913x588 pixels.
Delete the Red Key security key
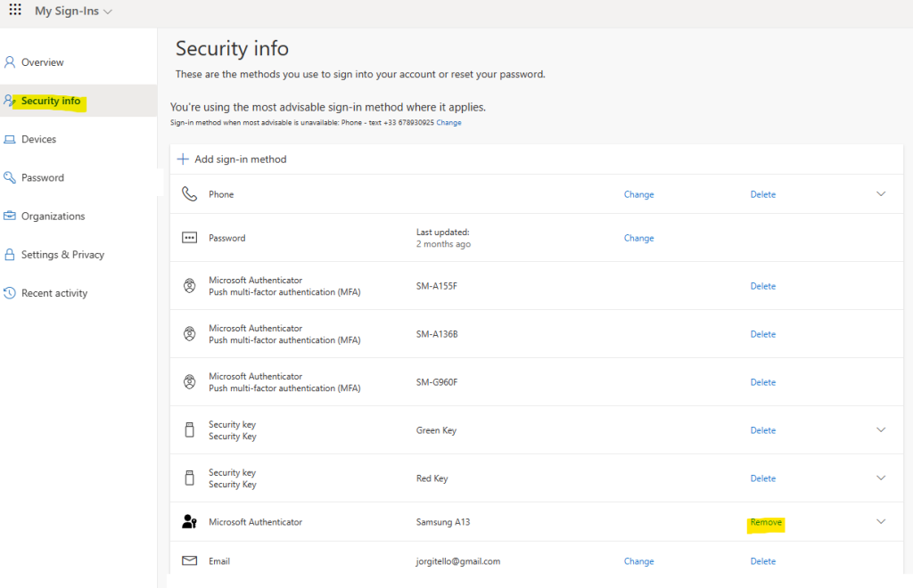tap(763, 478)
